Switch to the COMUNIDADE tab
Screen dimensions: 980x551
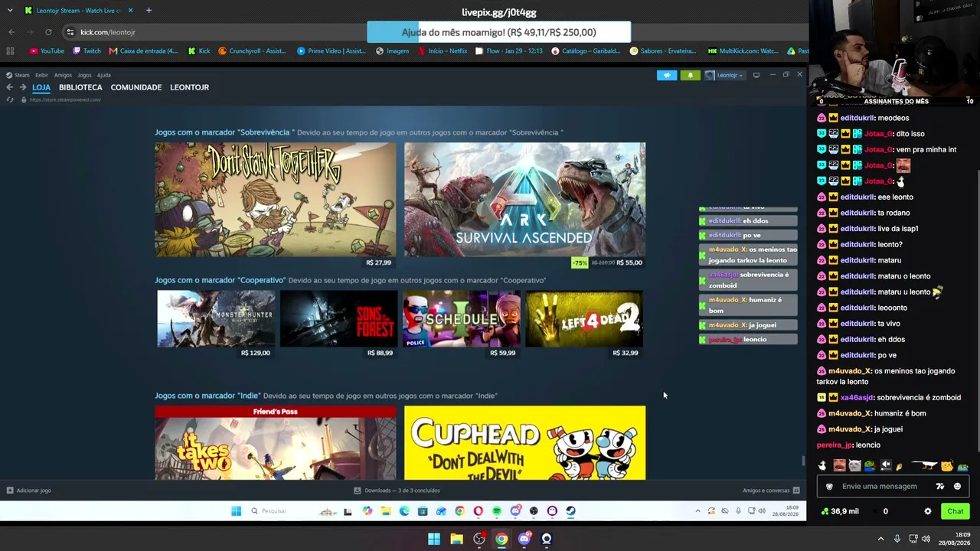(136, 87)
